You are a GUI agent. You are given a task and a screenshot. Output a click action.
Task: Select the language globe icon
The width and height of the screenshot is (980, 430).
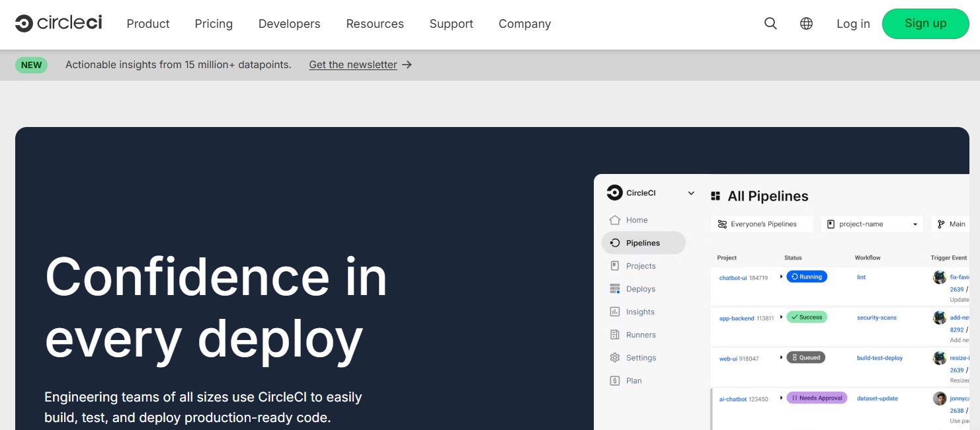click(806, 23)
